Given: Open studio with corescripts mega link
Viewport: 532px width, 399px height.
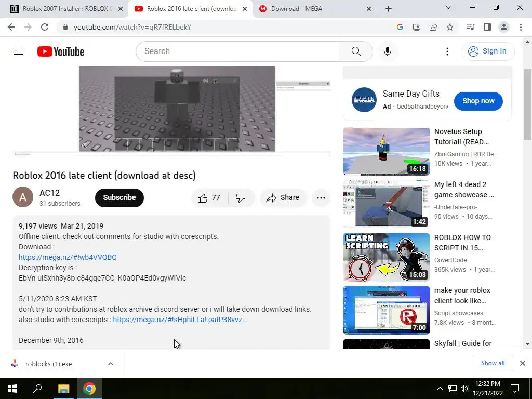Looking at the screenshot, I should tap(180, 320).
